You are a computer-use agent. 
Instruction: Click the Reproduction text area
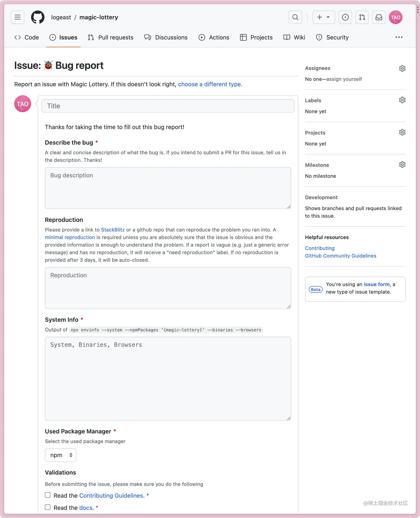coord(168,288)
